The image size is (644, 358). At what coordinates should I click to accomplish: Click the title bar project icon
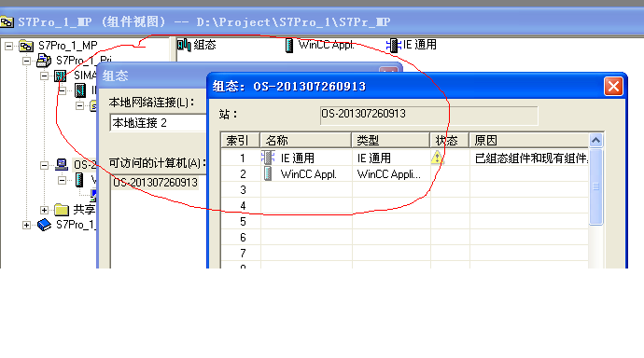pos(7,21)
